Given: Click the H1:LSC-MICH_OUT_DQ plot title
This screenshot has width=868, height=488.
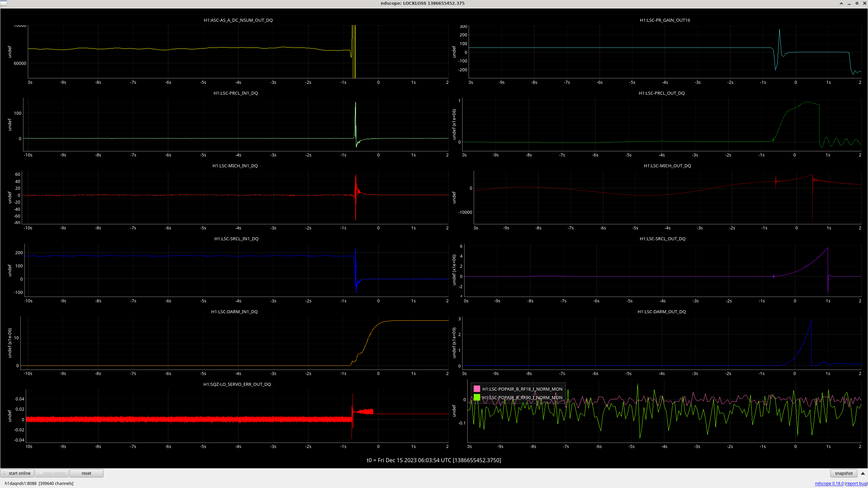Looking at the screenshot, I should (x=667, y=166).
